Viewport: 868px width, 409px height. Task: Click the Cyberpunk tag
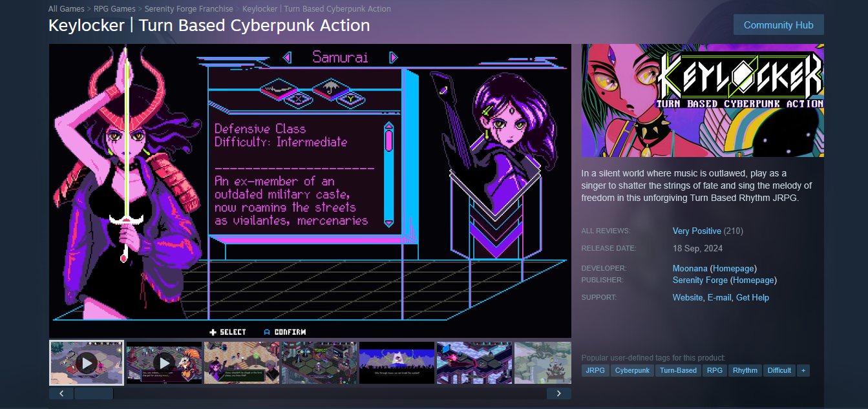point(632,370)
